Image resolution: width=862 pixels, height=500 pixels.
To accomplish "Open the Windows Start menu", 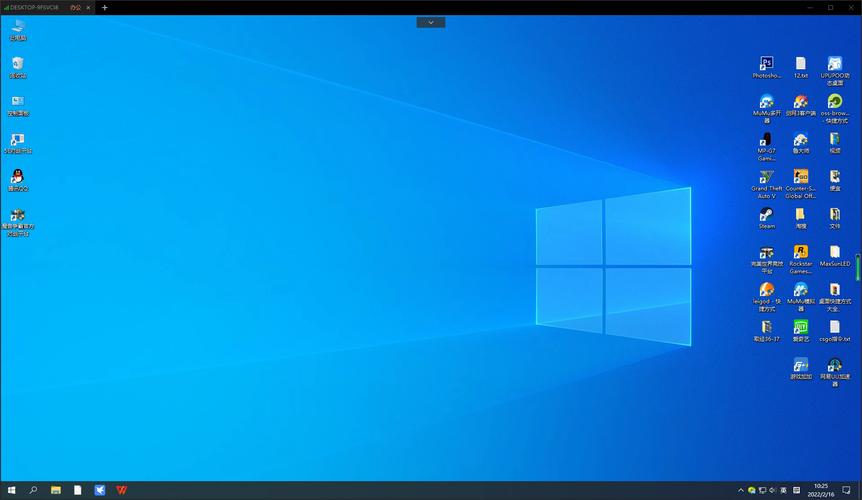I will point(10,490).
